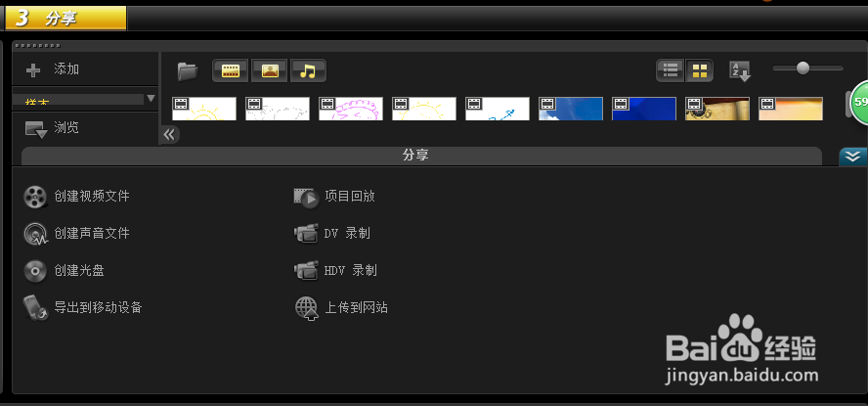The image size is (868, 406).
Task: Select the pink sketch clip thumbnail
Action: (x=350, y=109)
